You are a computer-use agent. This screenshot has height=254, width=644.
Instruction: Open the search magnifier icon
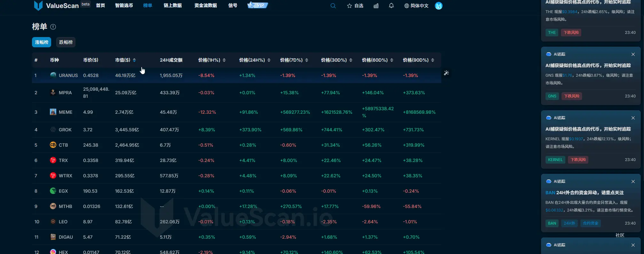[333, 6]
